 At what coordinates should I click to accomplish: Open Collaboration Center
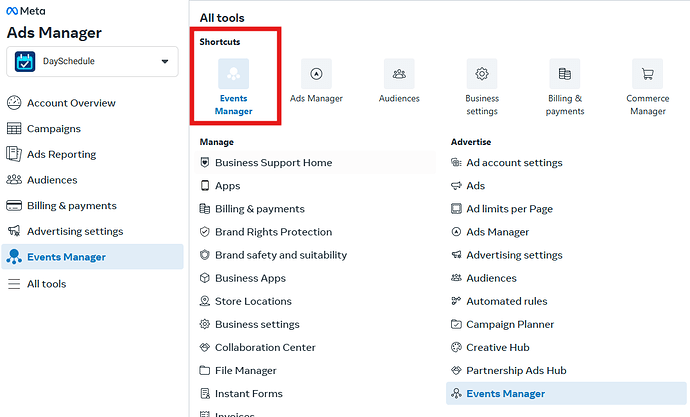265,348
